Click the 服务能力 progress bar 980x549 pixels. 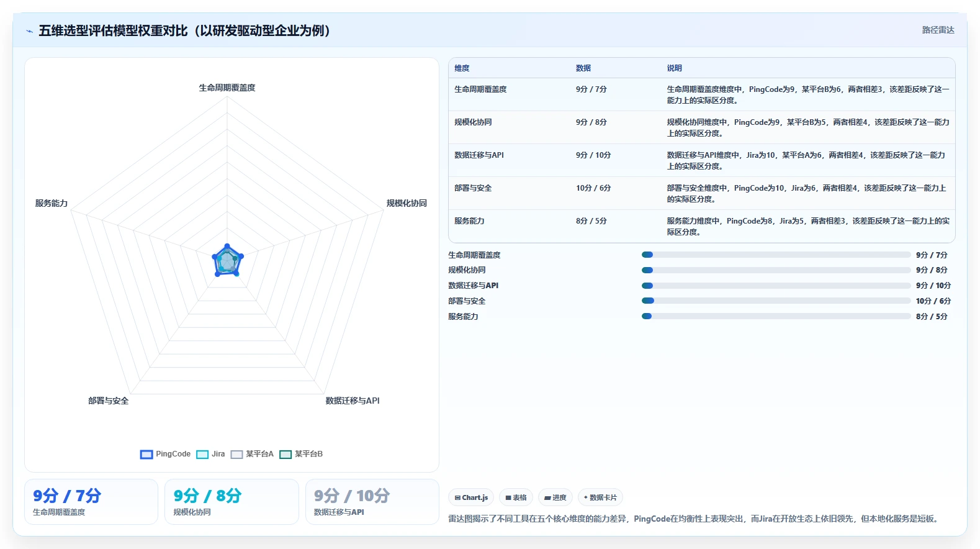(776, 316)
